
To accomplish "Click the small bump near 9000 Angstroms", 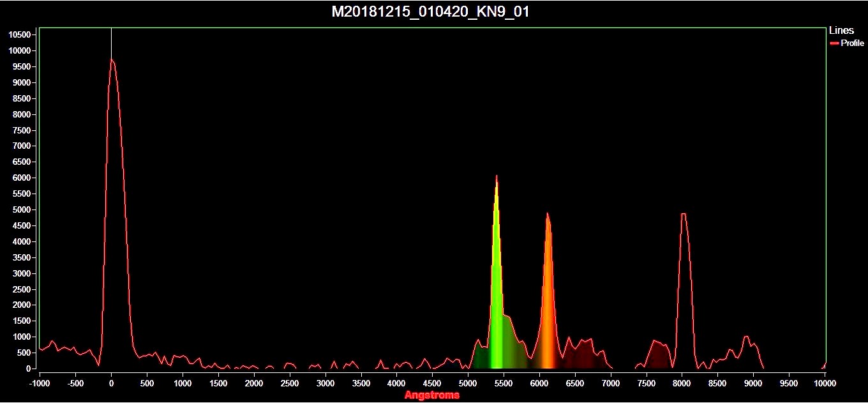I will click(x=746, y=337).
